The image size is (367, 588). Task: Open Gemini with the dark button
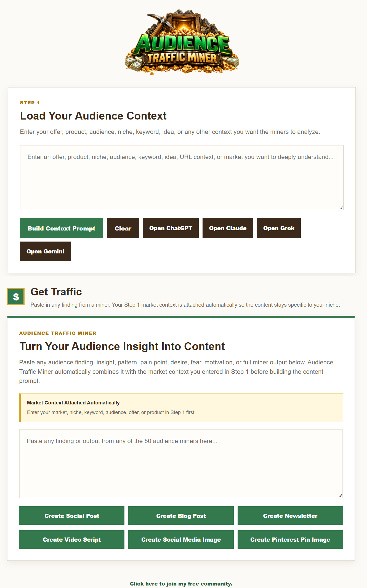[45, 251]
